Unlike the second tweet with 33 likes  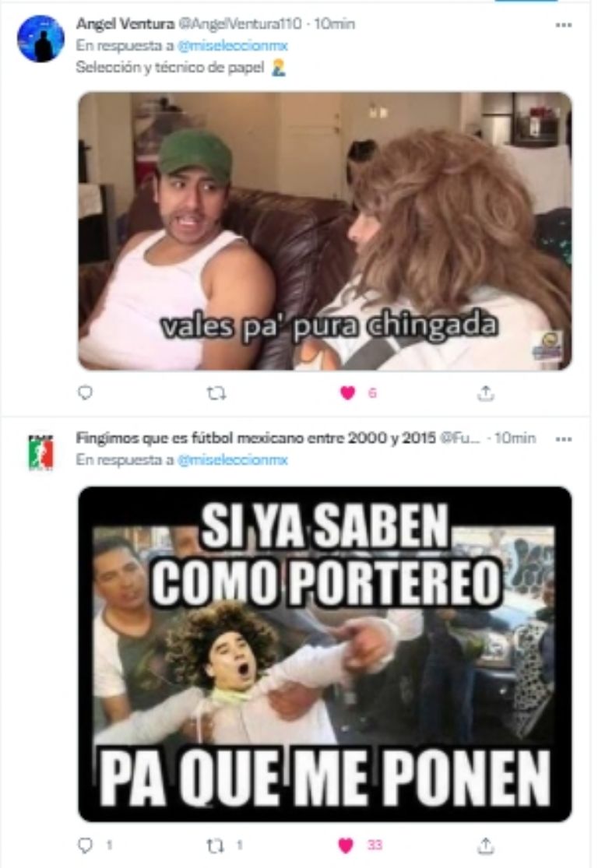point(346,845)
